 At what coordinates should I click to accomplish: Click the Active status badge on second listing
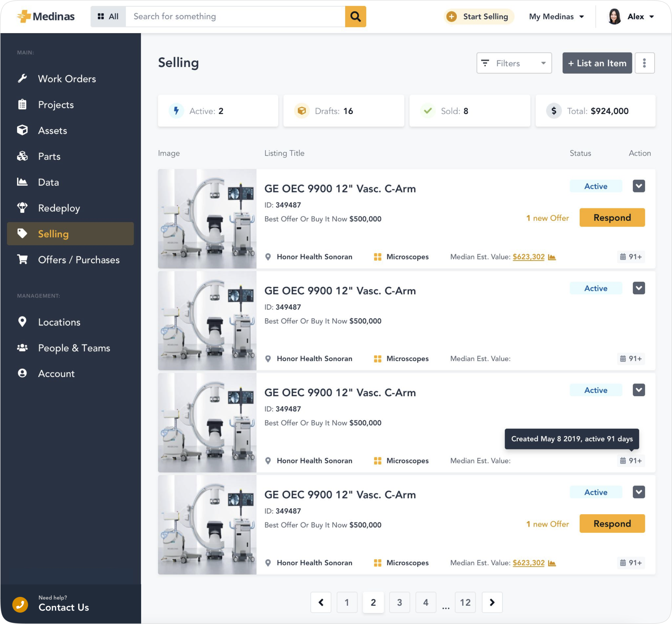tap(596, 288)
